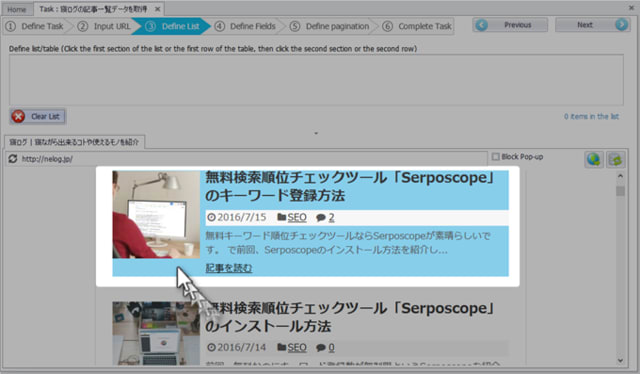This screenshot has height=374, width=640.
Task: Open the Define Fields step
Action: [247, 26]
